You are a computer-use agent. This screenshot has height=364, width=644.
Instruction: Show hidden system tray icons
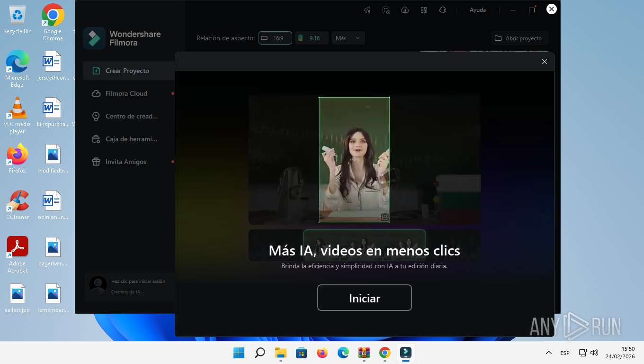click(x=549, y=353)
